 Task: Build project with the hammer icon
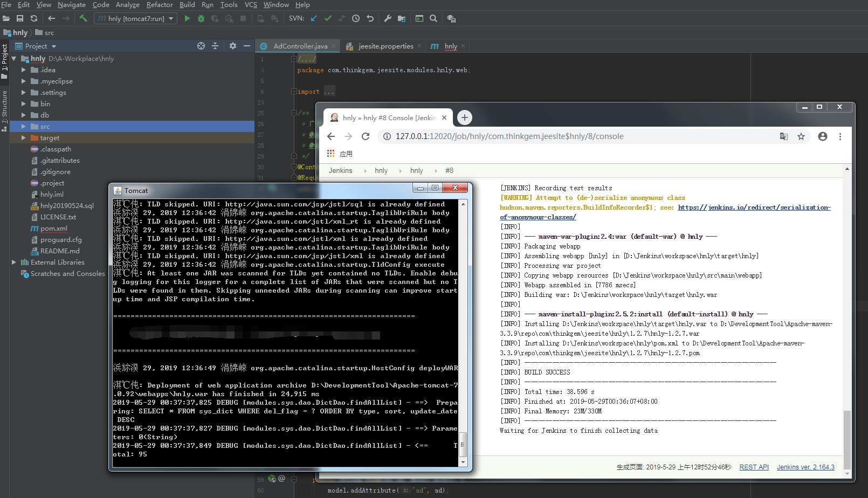[83, 18]
